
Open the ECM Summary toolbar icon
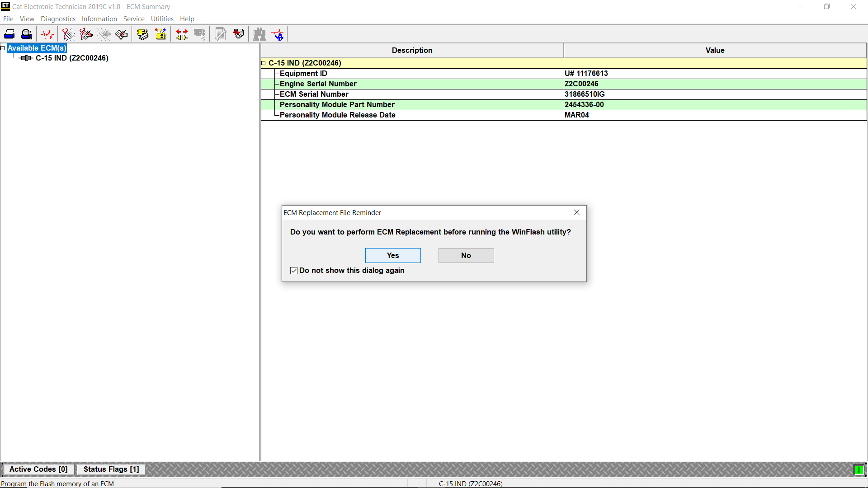click(143, 34)
